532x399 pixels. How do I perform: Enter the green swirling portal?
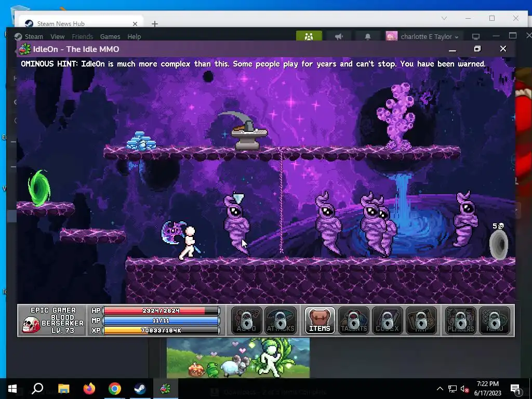[x=39, y=188]
